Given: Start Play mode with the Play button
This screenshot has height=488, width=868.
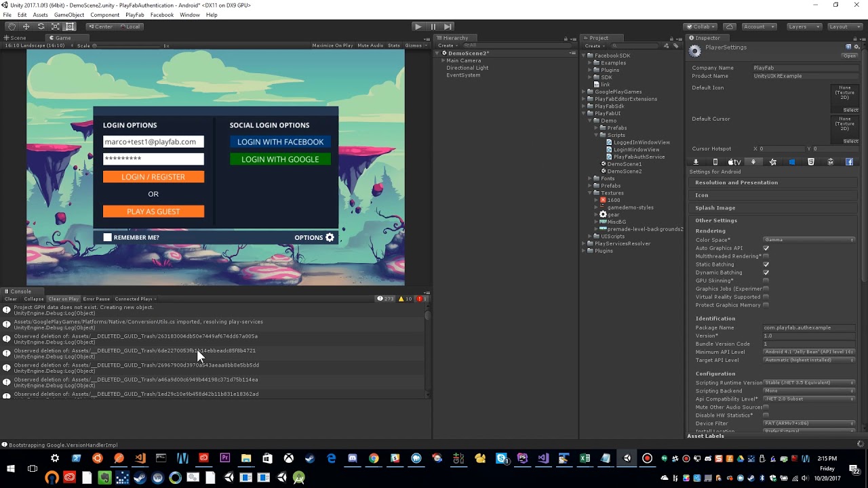Looking at the screenshot, I should 418,26.
